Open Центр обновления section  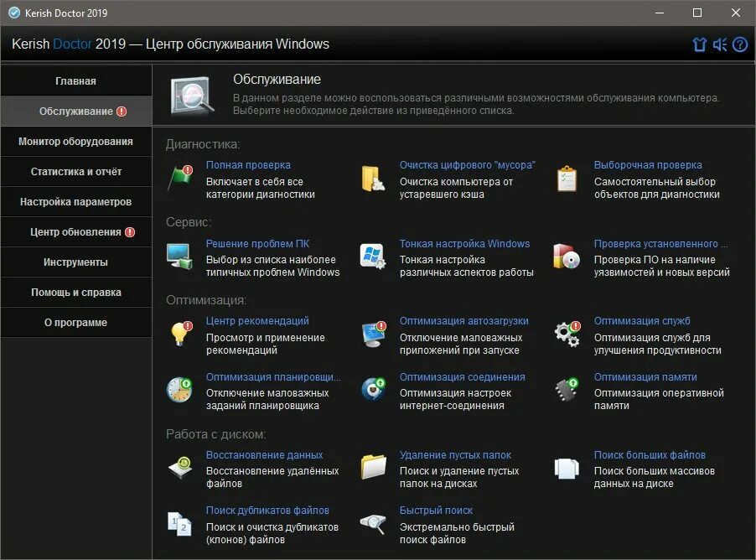75,232
